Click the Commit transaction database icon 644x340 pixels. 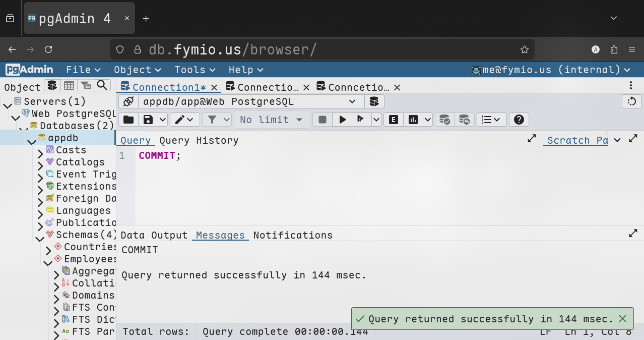pos(444,120)
